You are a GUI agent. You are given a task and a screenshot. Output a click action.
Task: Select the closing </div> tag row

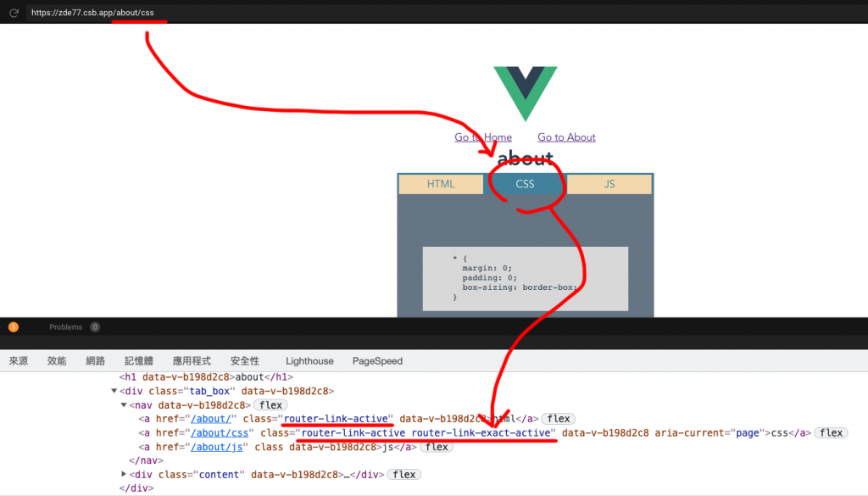click(x=136, y=488)
